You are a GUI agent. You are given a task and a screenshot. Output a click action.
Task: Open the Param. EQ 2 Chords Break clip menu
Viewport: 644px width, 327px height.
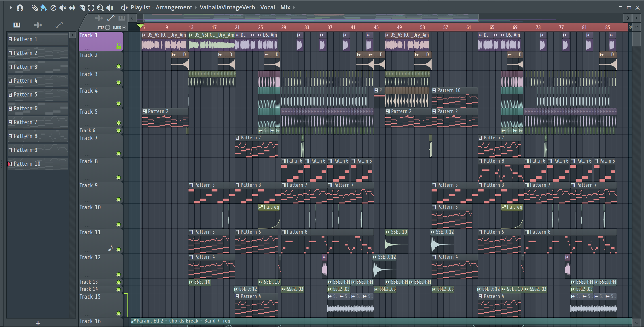134,321
